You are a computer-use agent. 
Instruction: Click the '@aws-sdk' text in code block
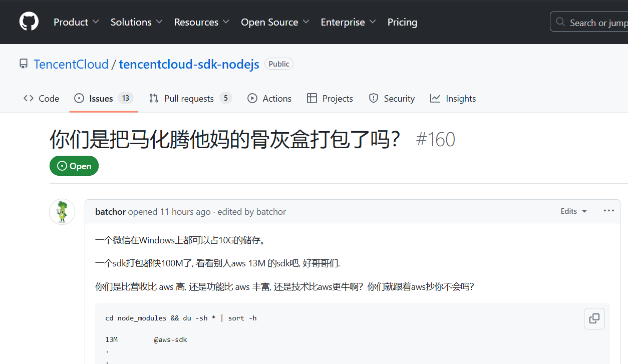click(x=170, y=339)
